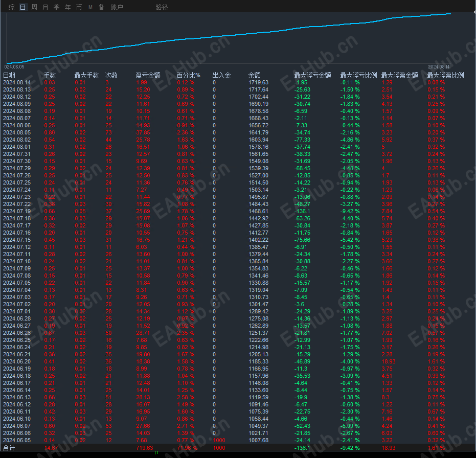Click balance 1468.61 on 2024.07.19

258,211
